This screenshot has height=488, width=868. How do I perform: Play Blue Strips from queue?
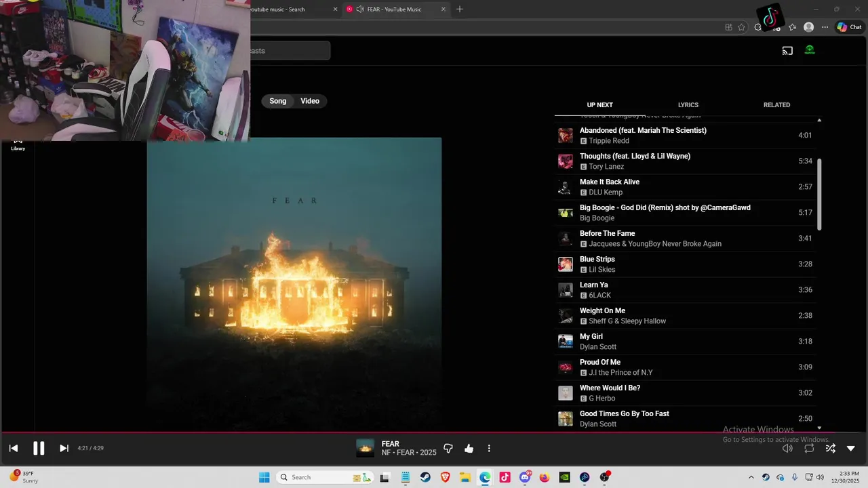pos(685,264)
